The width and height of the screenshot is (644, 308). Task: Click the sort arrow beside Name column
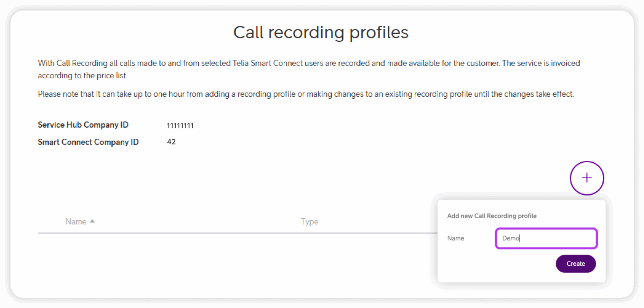pos(92,221)
